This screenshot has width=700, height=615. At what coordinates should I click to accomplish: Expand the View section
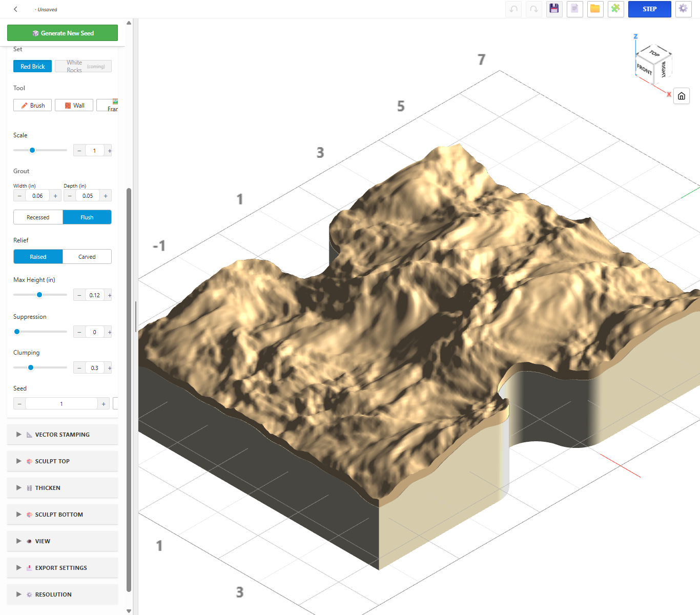(63, 541)
